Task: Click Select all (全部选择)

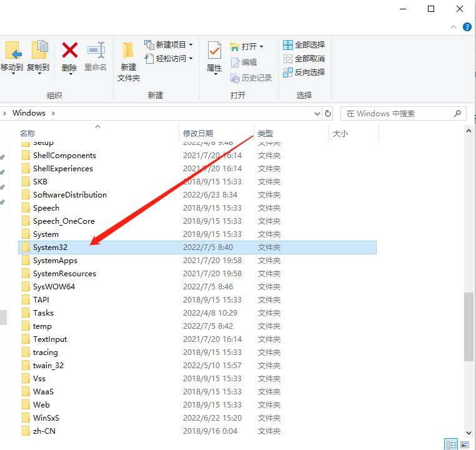Action: point(304,45)
